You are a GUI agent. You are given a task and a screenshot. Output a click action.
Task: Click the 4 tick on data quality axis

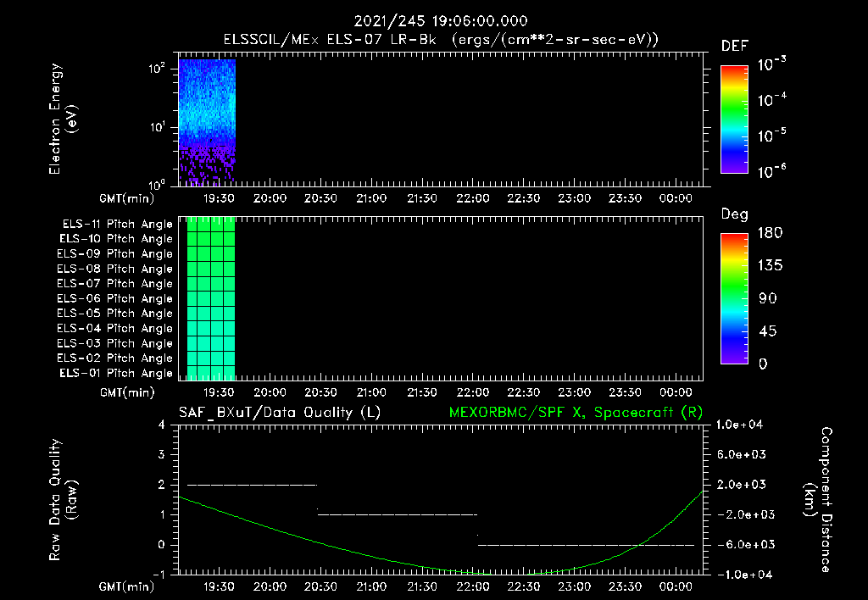click(x=162, y=425)
